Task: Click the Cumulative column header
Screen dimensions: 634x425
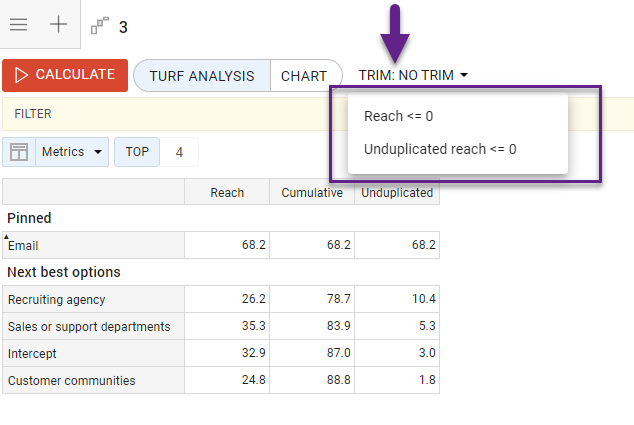Action: (312, 192)
